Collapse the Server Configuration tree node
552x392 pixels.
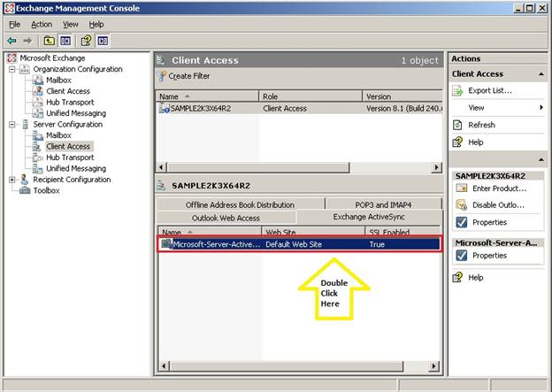(x=12, y=125)
